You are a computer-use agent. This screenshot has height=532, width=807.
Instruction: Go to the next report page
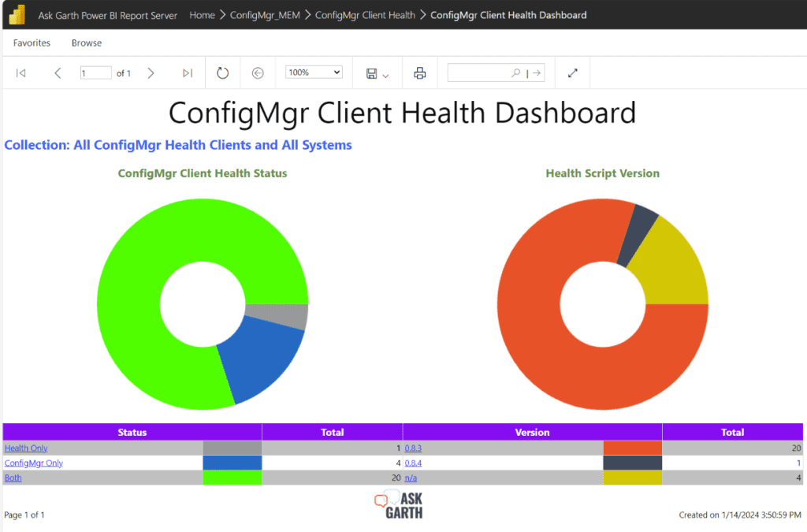[151, 73]
